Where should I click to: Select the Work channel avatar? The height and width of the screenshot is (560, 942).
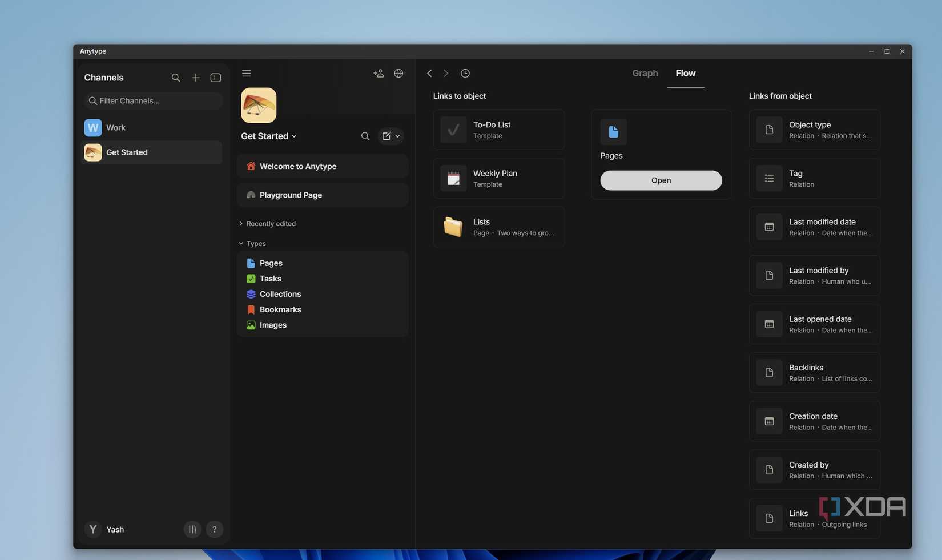[93, 127]
